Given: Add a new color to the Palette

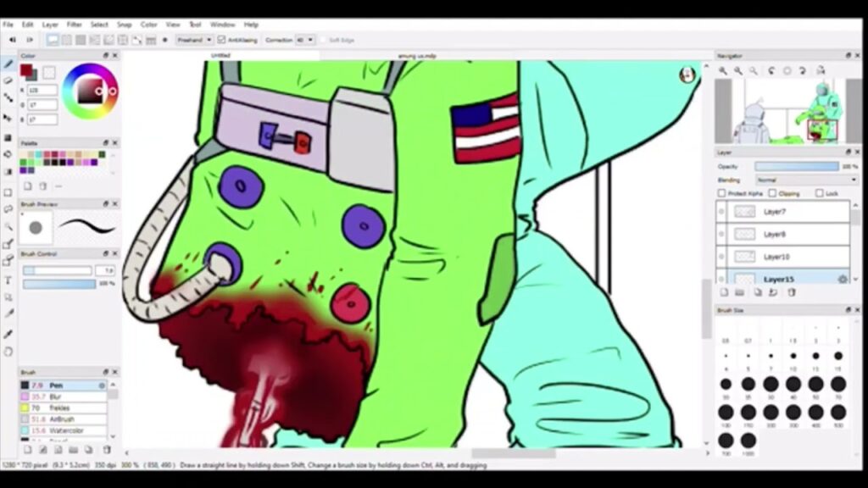Looking at the screenshot, I should click(x=28, y=186).
